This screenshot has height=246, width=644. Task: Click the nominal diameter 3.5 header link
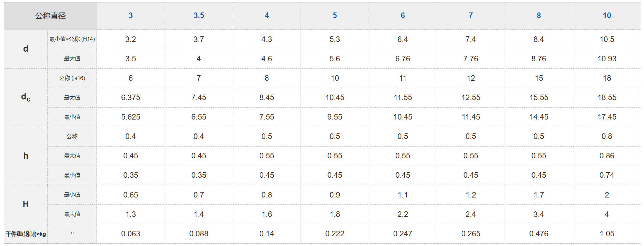pos(199,16)
